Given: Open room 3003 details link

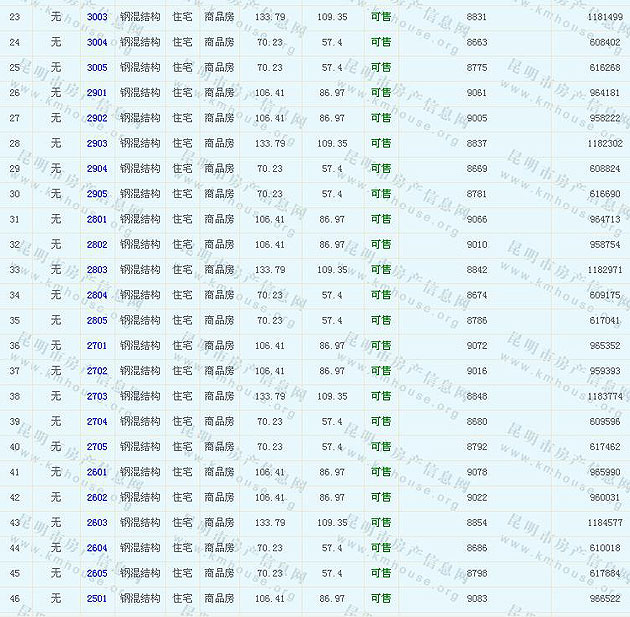Looking at the screenshot, I should coord(97,17).
